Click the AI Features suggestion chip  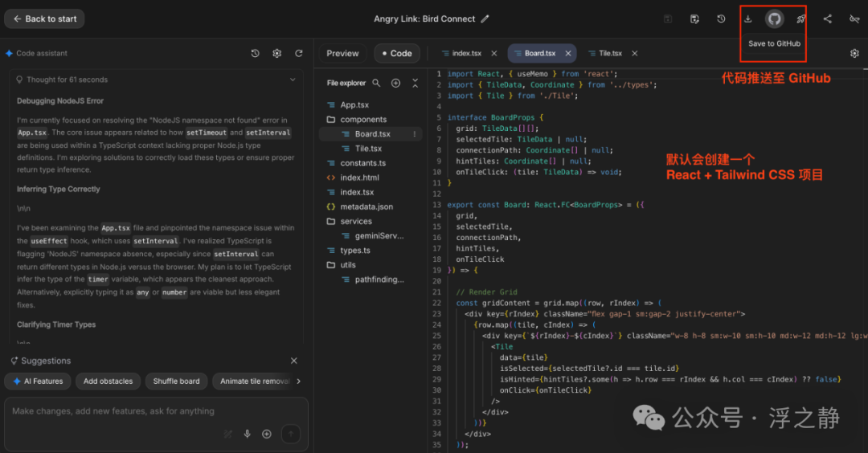(x=39, y=381)
